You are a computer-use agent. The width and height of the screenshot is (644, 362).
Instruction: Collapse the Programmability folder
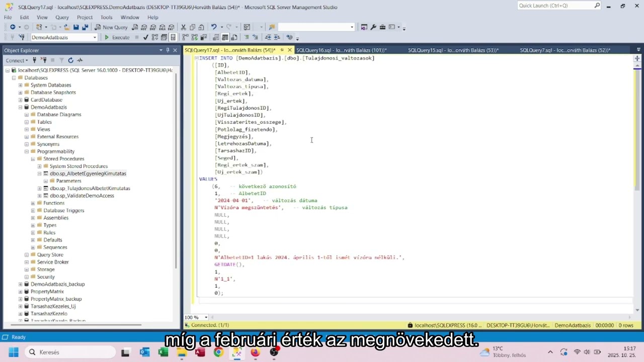(27, 151)
